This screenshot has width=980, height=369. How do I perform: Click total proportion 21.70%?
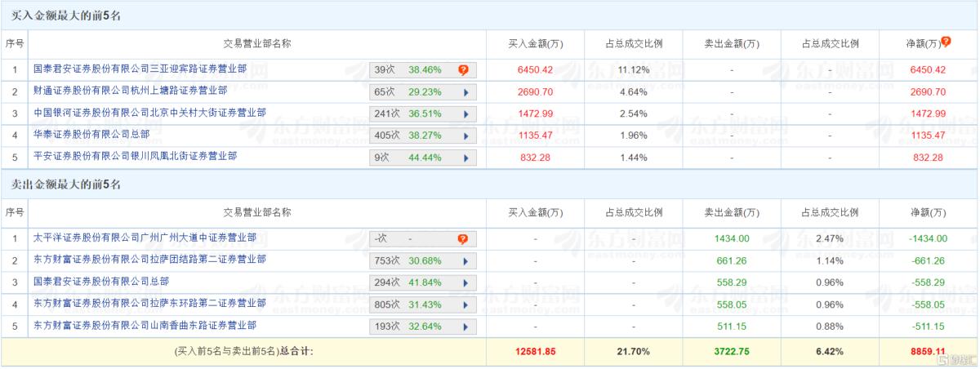tap(633, 352)
